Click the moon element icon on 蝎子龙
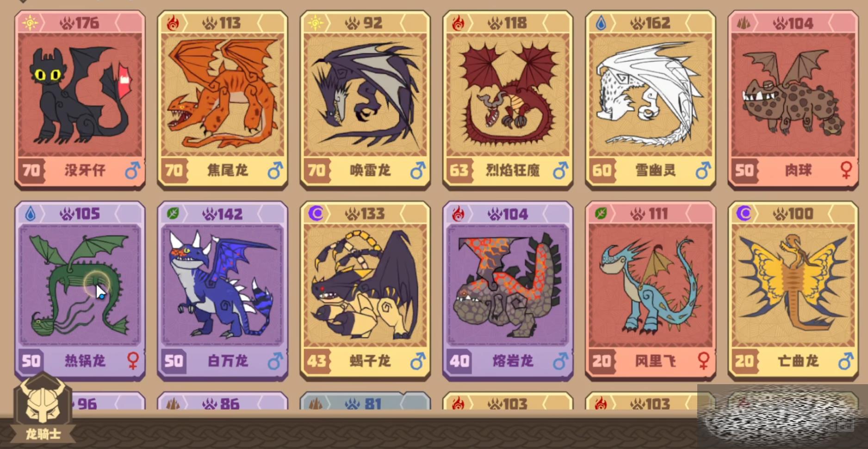 316,213
